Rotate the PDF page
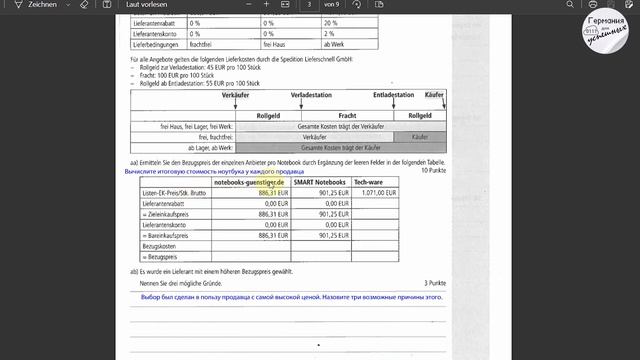This screenshot has height=360, width=640. [357, 4]
